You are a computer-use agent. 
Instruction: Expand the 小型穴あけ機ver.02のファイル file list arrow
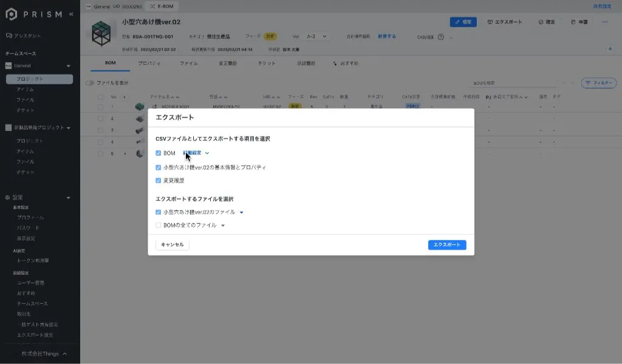[241, 213]
